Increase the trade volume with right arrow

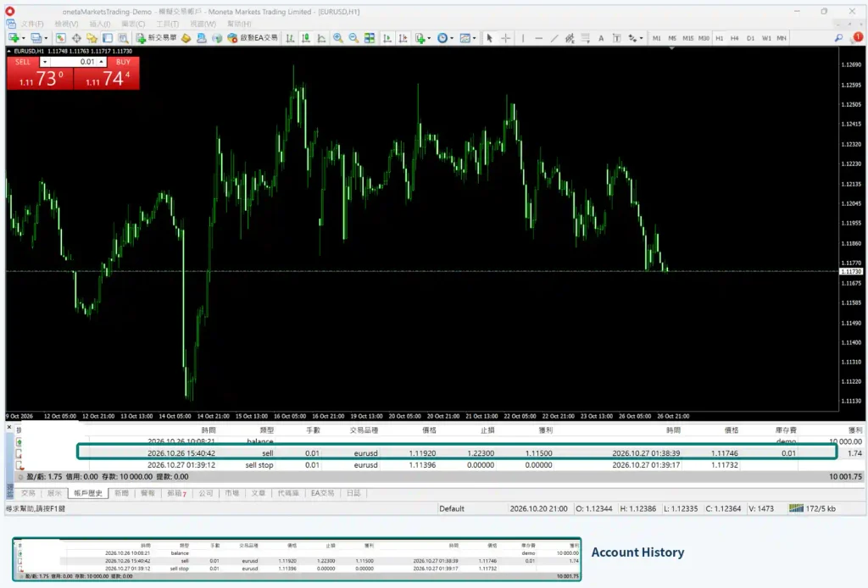(x=102, y=62)
